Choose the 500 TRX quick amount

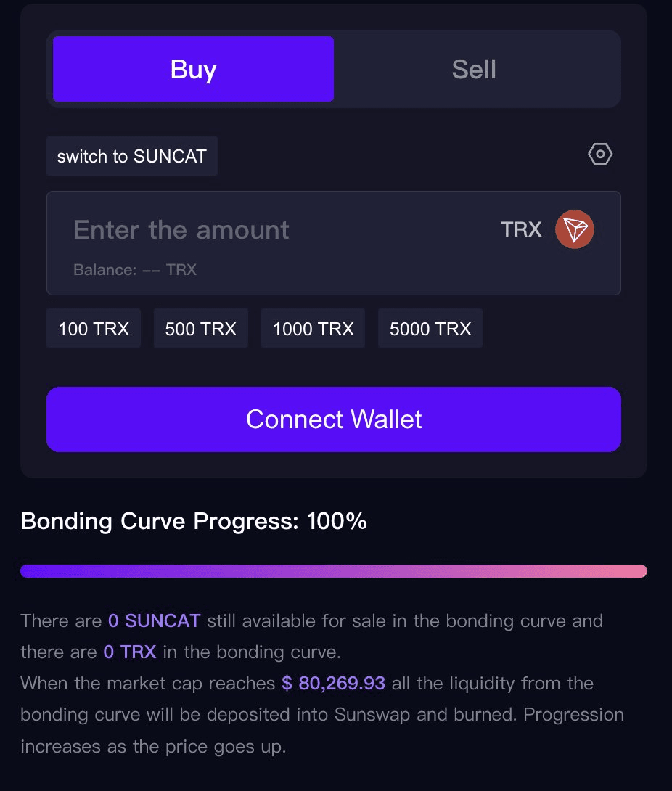click(201, 329)
